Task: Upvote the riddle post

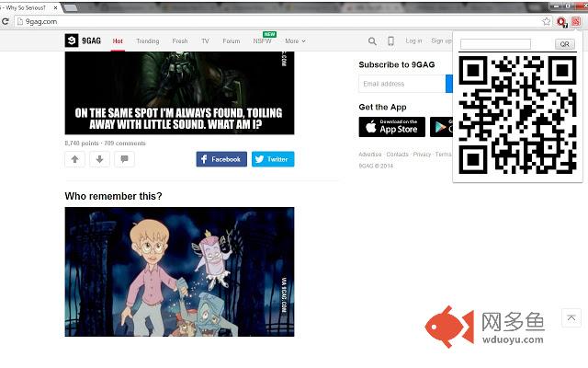Action: tap(74, 159)
